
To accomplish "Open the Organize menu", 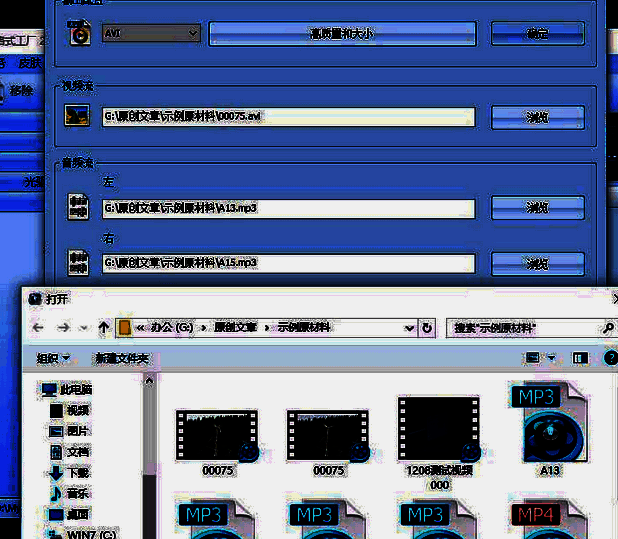I will (53, 358).
